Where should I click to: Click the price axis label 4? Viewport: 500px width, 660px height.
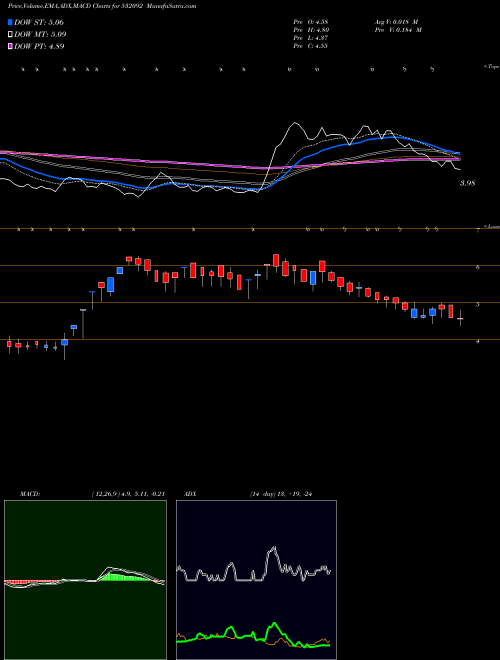pyautogui.click(x=478, y=342)
